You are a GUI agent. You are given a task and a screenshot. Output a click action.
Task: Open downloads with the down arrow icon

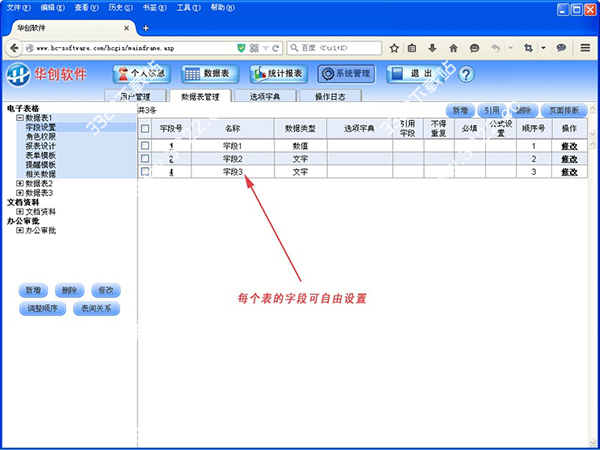[432, 48]
